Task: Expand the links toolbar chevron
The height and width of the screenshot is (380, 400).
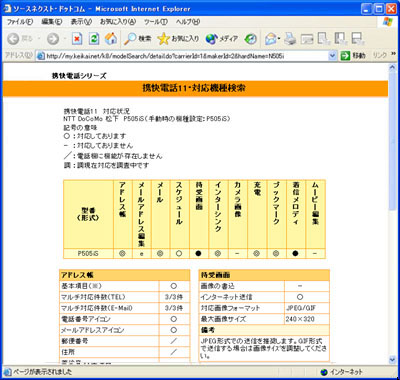Action: (x=393, y=54)
